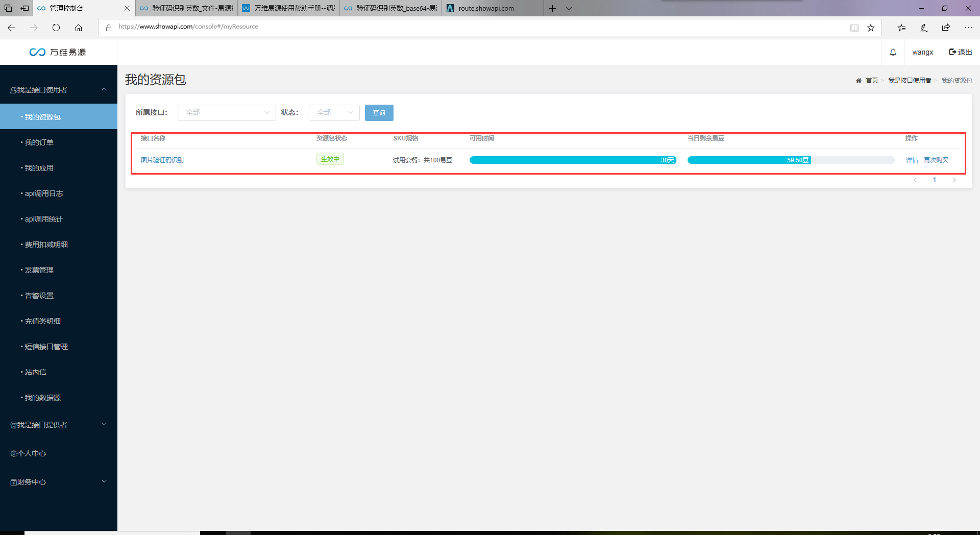Screen dimensions: 980x535
Task: Open reading view icon in address bar
Action: point(854,28)
